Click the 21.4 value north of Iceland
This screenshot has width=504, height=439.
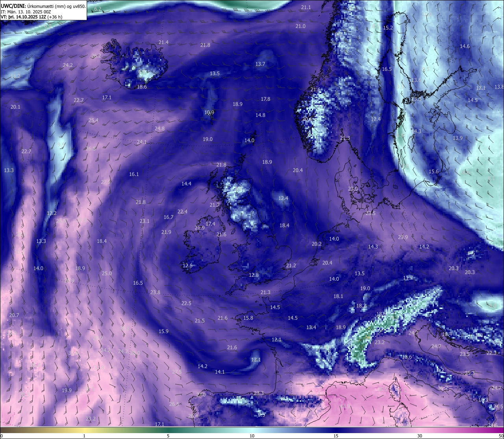point(163,42)
